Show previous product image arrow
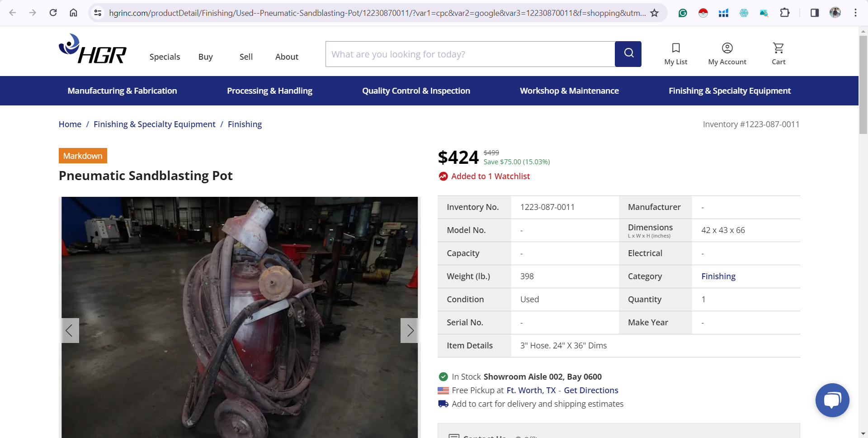The image size is (868, 438). [70, 330]
